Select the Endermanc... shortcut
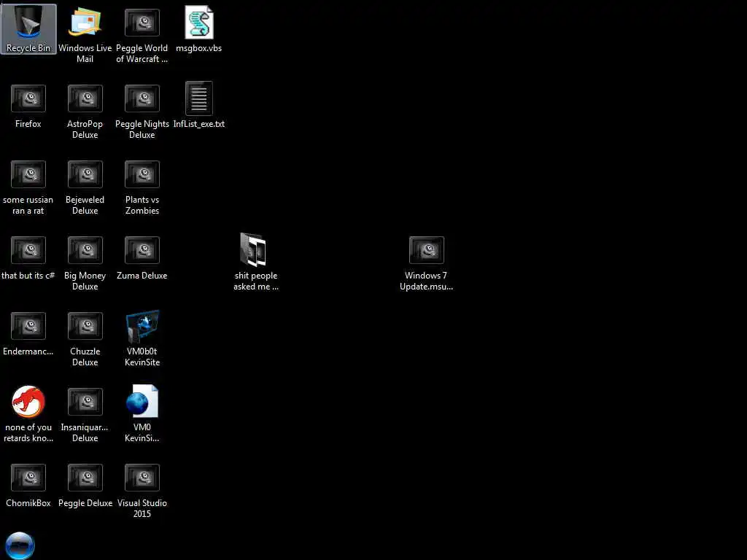The height and width of the screenshot is (560, 747). pos(28,332)
